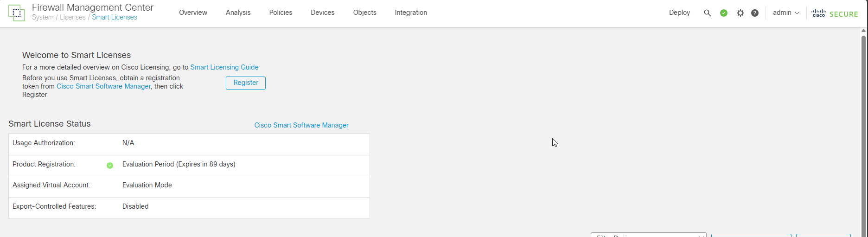868x237 pixels.
Task: Open the Devices menu
Action: click(322, 13)
